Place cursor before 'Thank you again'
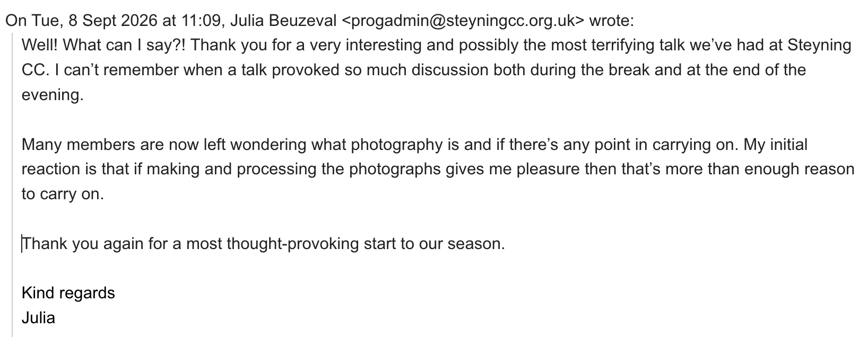The width and height of the screenshot is (868, 337). click(22, 244)
